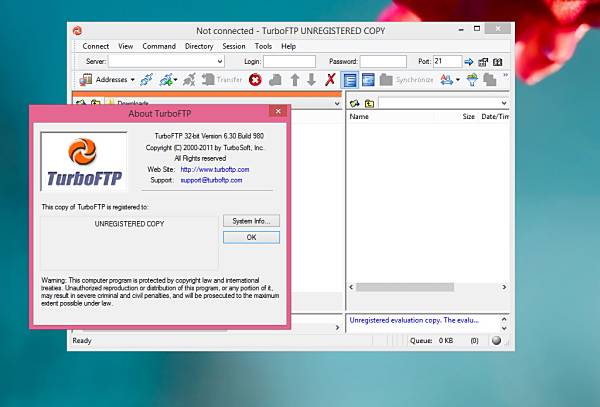Click the UNREGISTERED COPY registration text
This screenshot has height=407, width=600.
129,224
